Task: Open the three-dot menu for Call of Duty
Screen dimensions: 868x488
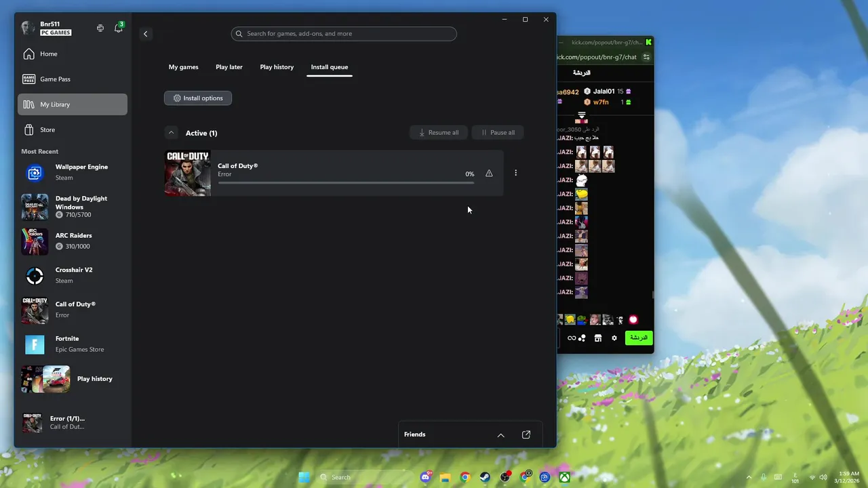Action: coord(515,173)
